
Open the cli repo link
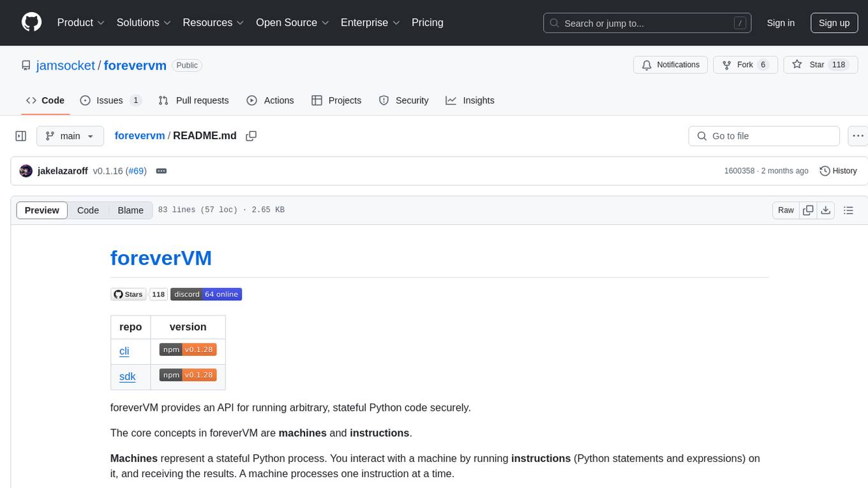point(124,351)
